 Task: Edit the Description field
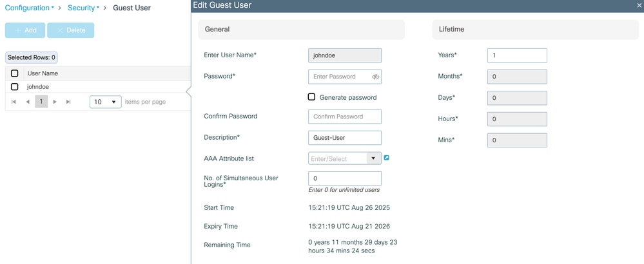point(345,138)
